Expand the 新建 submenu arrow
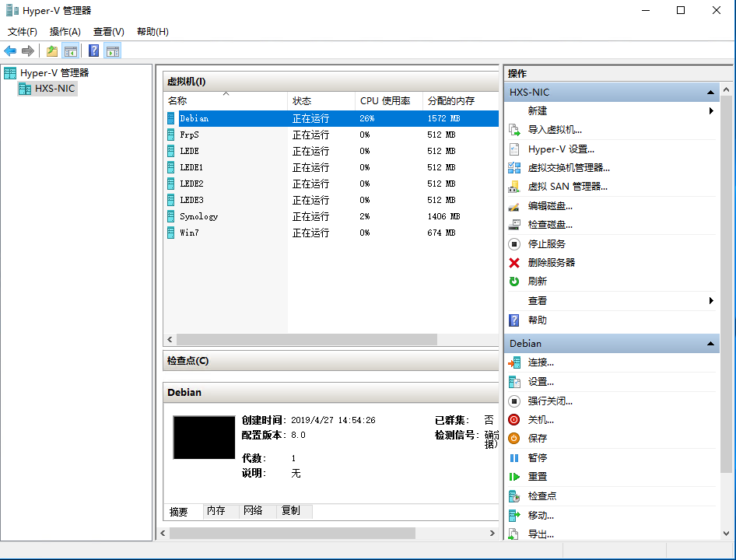736x560 pixels. 712,110
